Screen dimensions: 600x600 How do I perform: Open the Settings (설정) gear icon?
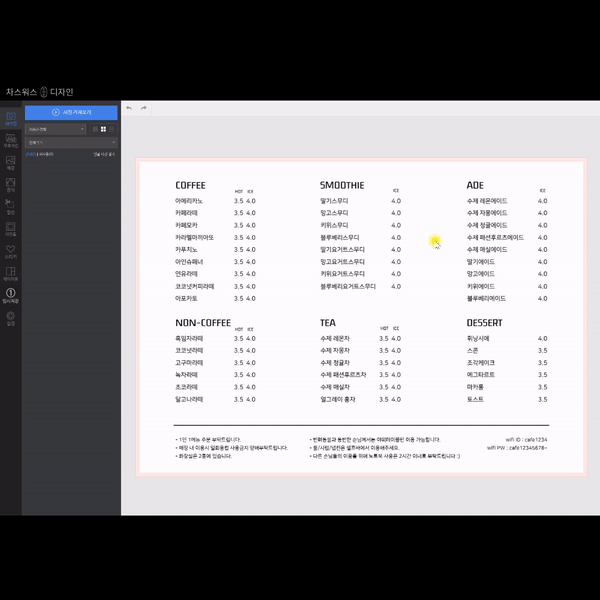tap(11, 318)
